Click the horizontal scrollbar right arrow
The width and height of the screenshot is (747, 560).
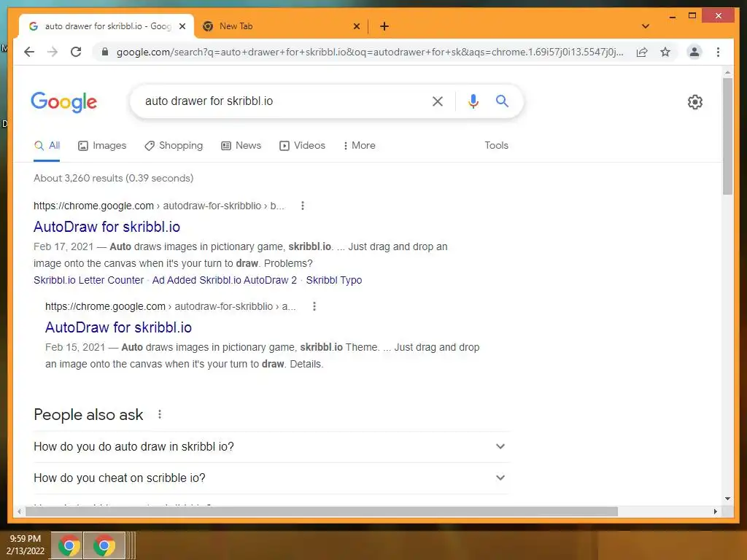point(715,511)
